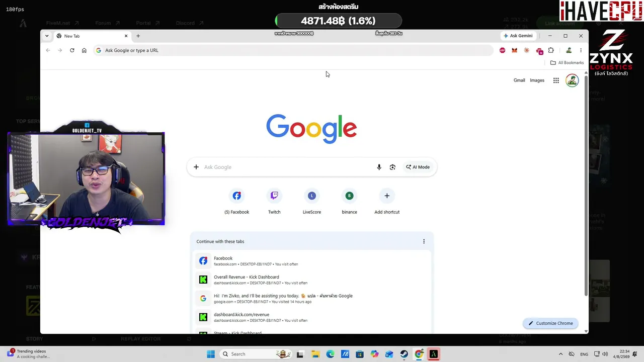Click the plus icon in search box
The width and height of the screenshot is (644, 362).
click(196, 167)
